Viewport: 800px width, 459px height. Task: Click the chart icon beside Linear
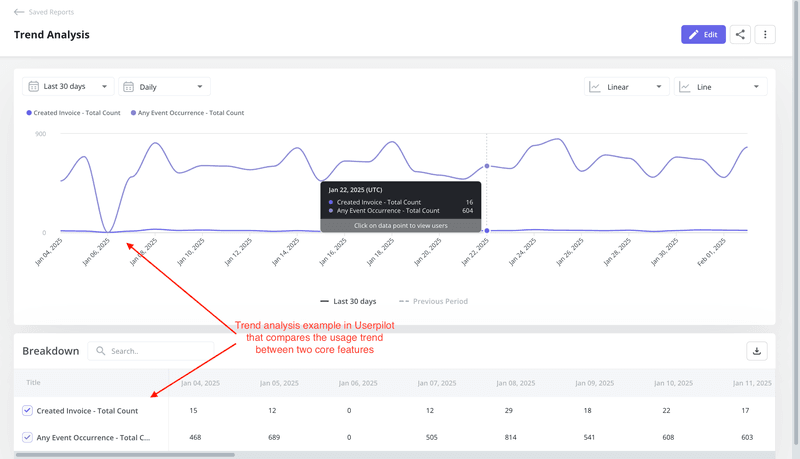click(596, 87)
